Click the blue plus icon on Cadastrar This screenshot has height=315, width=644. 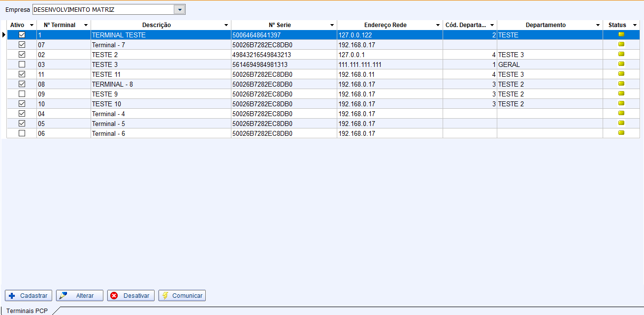(12, 296)
